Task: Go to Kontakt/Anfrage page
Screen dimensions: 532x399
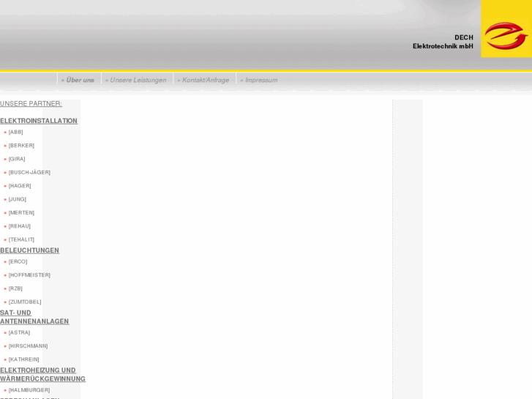Action: (x=205, y=80)
